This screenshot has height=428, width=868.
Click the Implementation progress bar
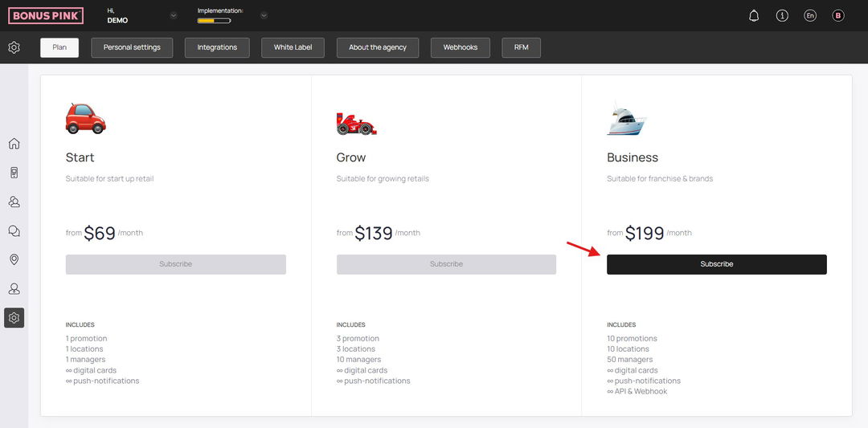[215, 21]
